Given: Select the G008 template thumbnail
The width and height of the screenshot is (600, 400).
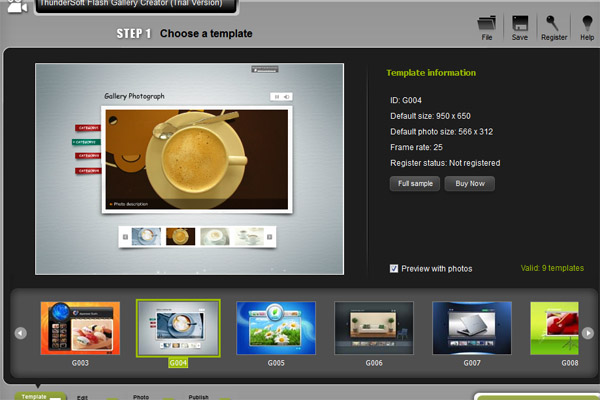Looking at the screenshot, I should [x=554, y=328].
